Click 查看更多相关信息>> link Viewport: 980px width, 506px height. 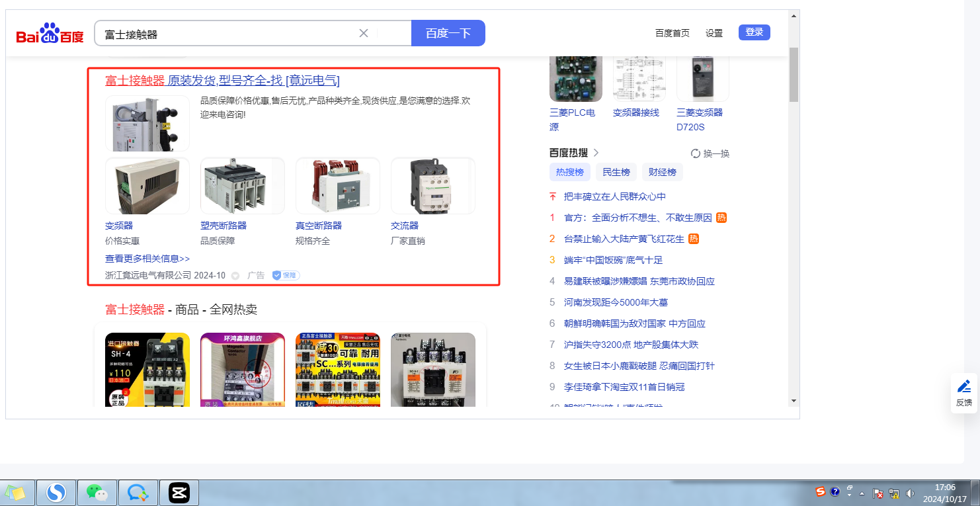tap(147, 259)
